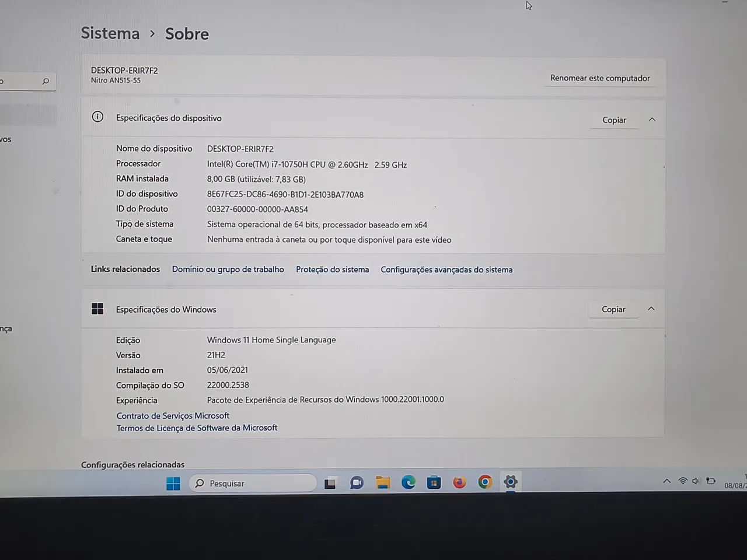This screenshot has width=747, height=560.
Task: Launch the Chat app from the taskbar
Action: point(357,482)
